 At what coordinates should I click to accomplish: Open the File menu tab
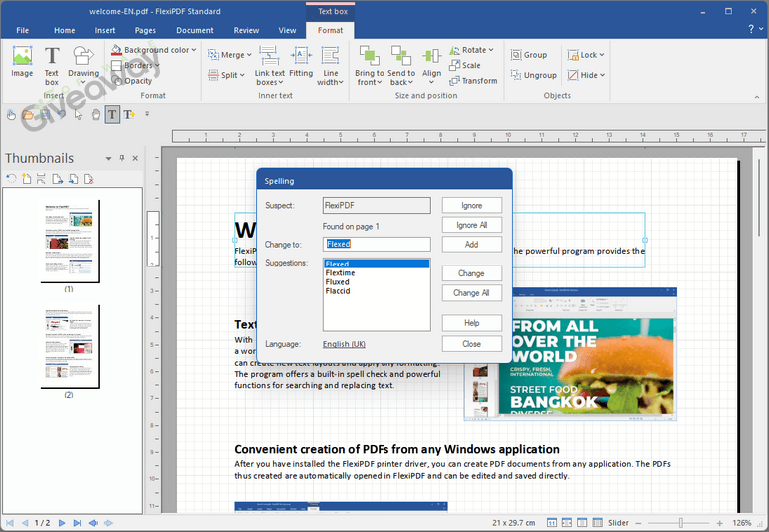22,31
